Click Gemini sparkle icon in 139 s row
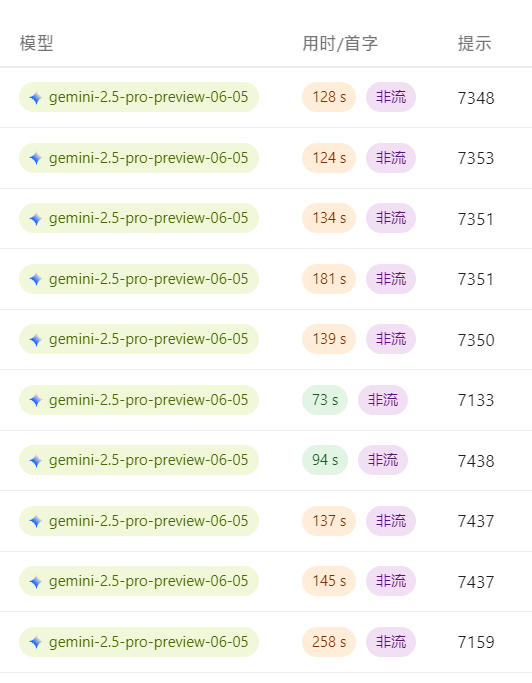Viewport: 532px width, 683px height. (36, 339)
